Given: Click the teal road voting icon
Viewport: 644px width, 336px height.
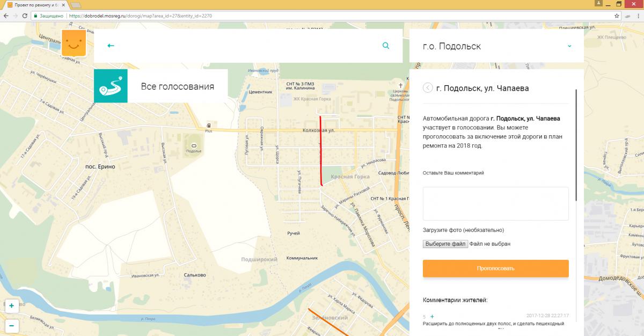Looking at the screenshot, I should click(x=111, y=86).
